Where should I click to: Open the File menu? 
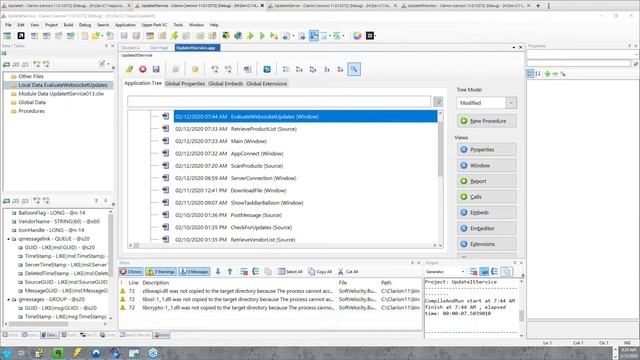(8, 25)
